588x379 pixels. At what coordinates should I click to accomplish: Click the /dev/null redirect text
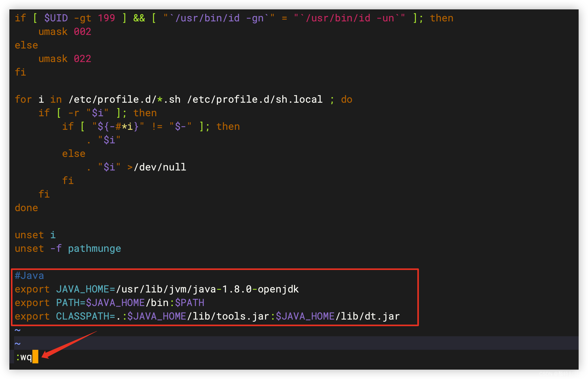point(160,167)
